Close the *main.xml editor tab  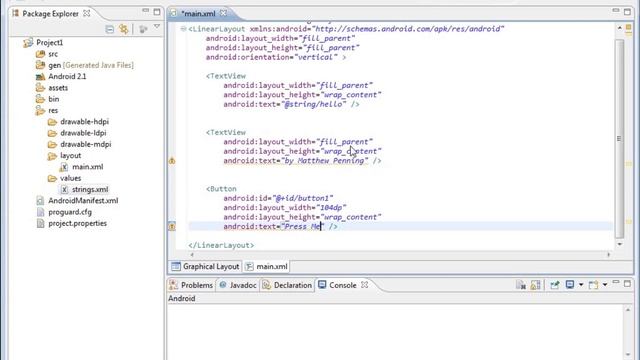tap(223, 13)
